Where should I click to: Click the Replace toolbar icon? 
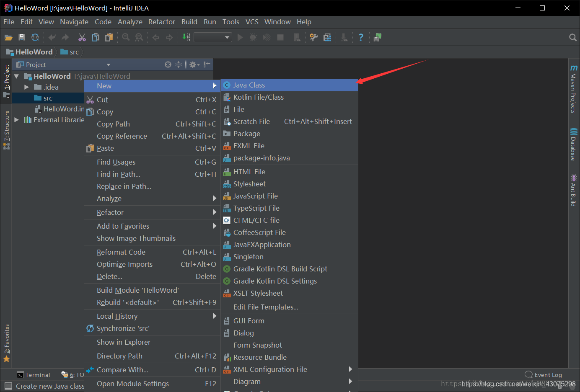[x=139, y=37]
